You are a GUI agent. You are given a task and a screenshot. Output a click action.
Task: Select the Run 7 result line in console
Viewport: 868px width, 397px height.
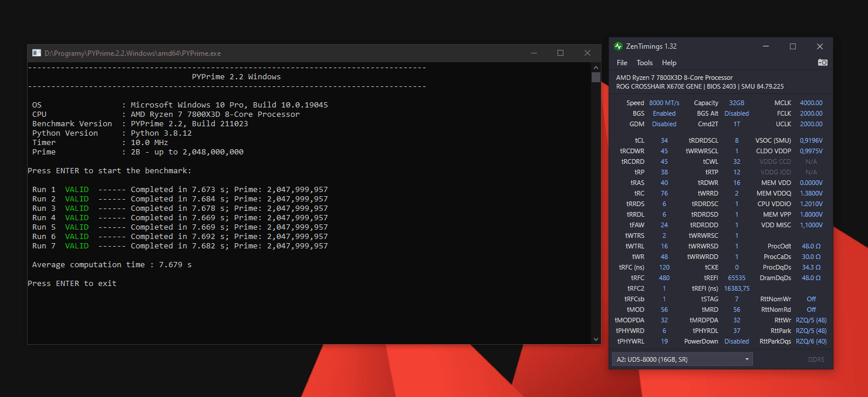click(180, 246)
